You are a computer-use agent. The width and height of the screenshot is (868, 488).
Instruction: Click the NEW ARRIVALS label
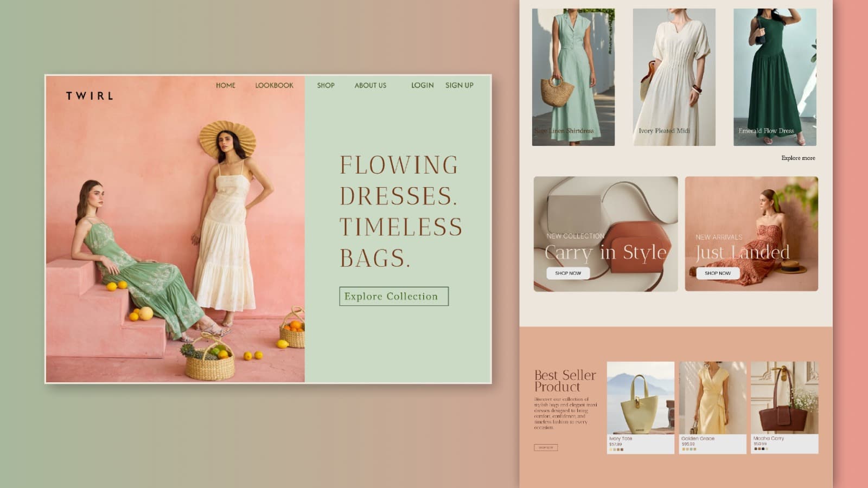pos(719,237)
